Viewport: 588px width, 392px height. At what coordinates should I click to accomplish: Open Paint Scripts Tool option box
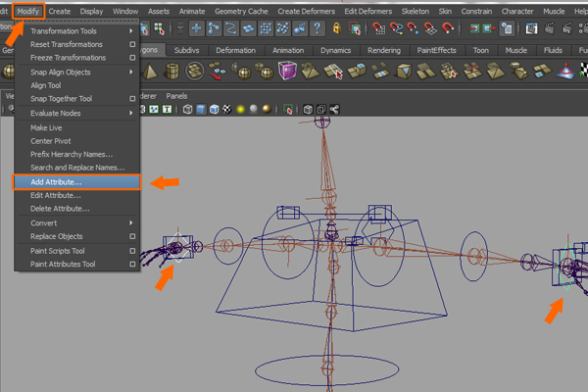[132, 251]
